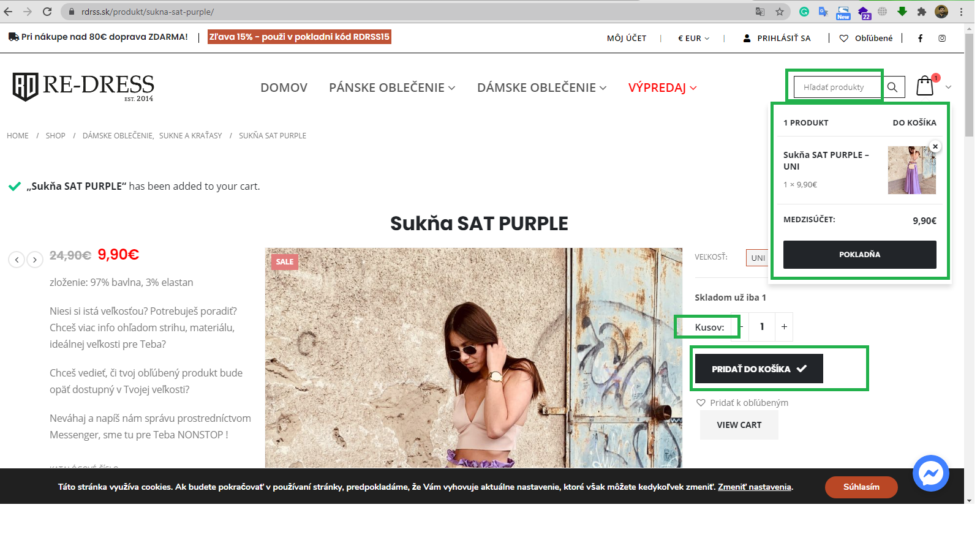Open the Messenger chat bubble
Screen dimensions: 980x551
coord(931,473)
